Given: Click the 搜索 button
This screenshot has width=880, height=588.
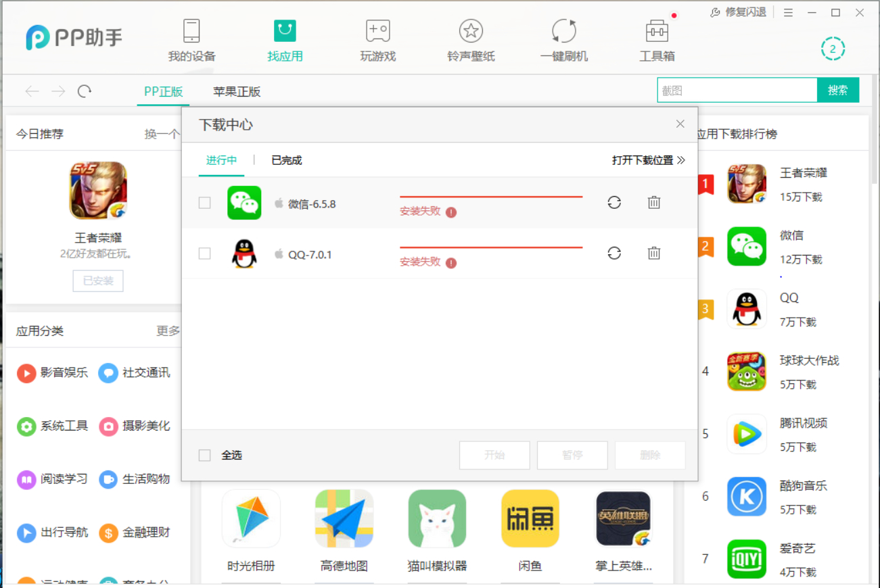Looking at the screenshot, I should coord(838,90).
